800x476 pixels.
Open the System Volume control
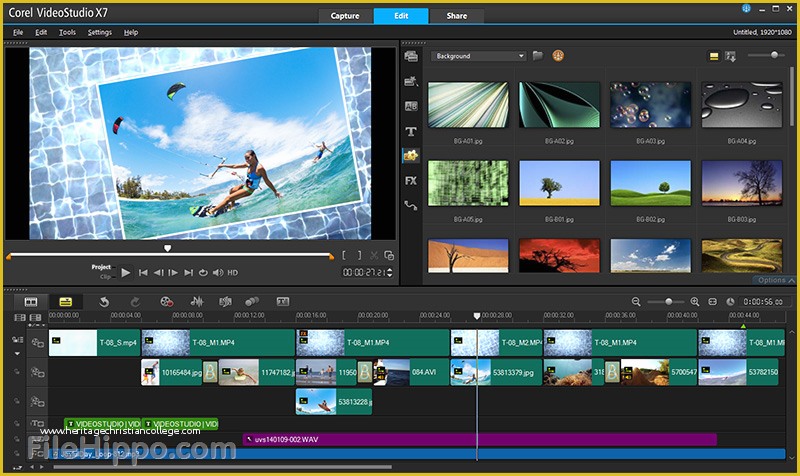pyautogui.click(x=218, y=273)
